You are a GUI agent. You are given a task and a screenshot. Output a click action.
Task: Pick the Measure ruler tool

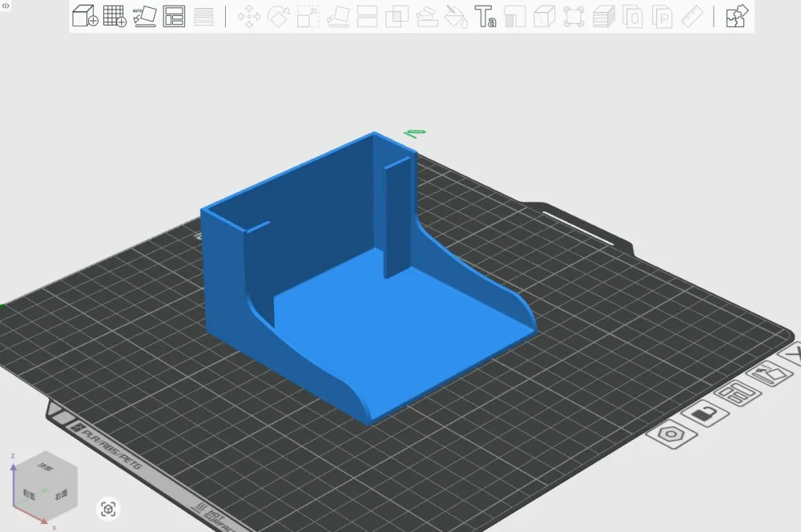[x=690, y=15]
